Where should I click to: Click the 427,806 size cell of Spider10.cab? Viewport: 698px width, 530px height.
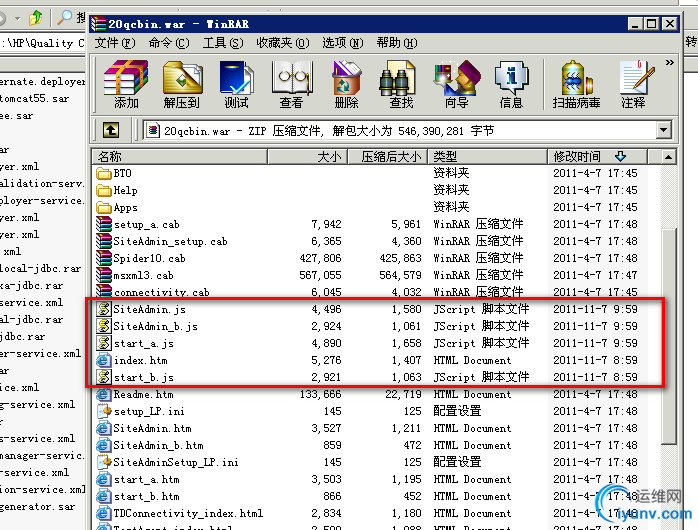(320, 258)
